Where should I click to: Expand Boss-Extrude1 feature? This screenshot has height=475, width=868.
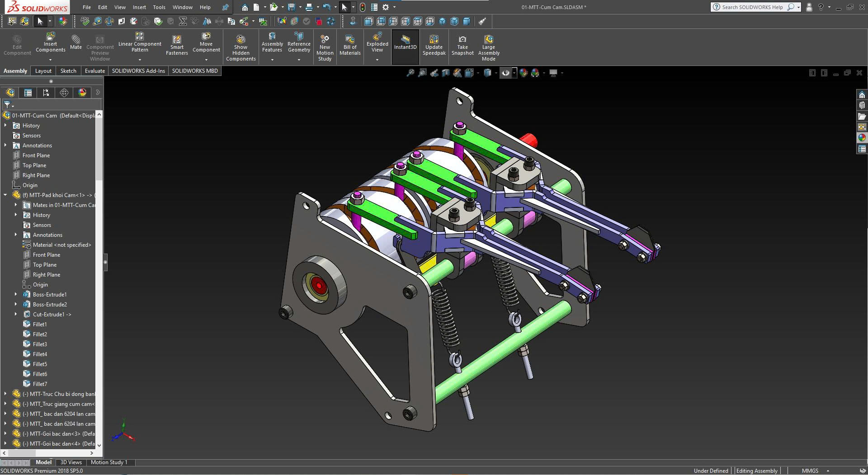[16, 295]
